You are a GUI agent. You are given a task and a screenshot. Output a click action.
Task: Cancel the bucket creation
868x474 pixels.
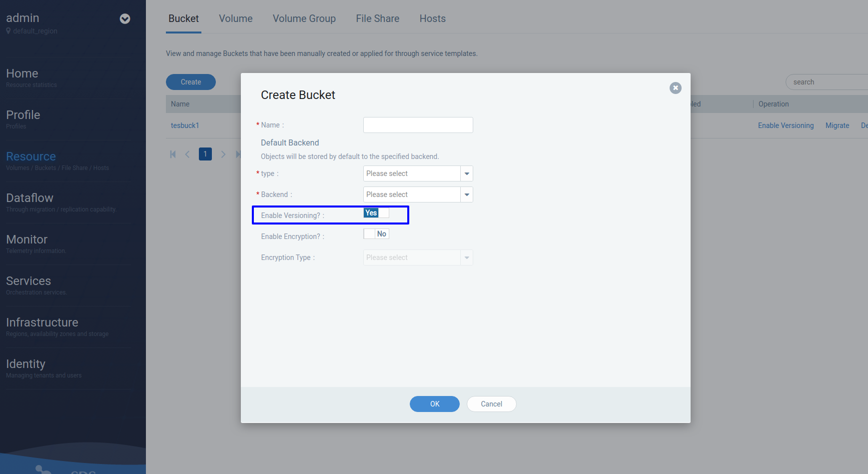(x=491, y=404)
